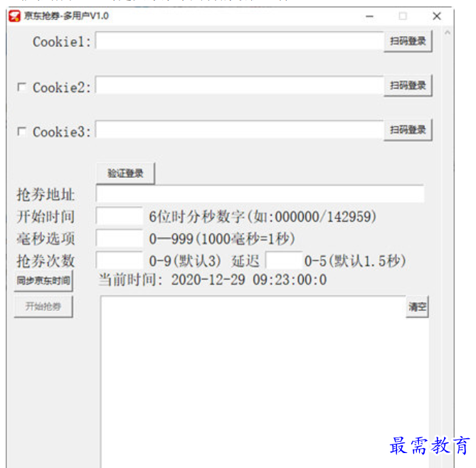Click the 开始抢券 button
476x468 pixels.
click(x=43, y=307)
